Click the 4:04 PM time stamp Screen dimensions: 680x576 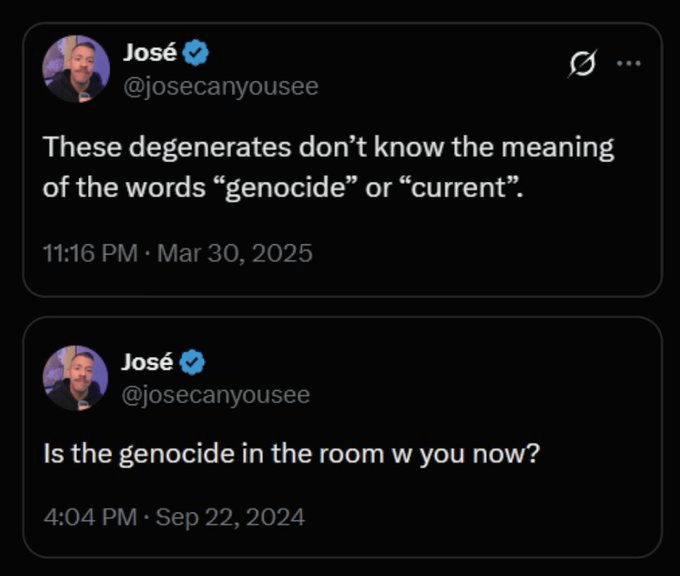[x=90, y=517]
